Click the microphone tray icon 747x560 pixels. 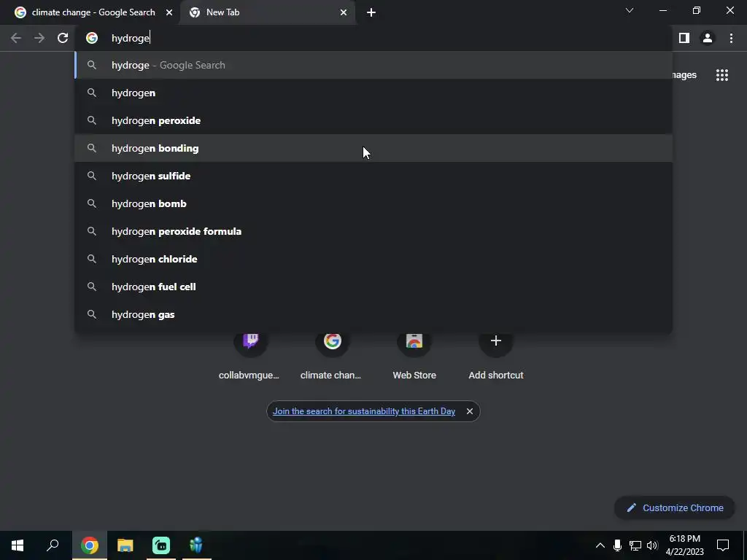pyautogui.click(x=617, y=545)
